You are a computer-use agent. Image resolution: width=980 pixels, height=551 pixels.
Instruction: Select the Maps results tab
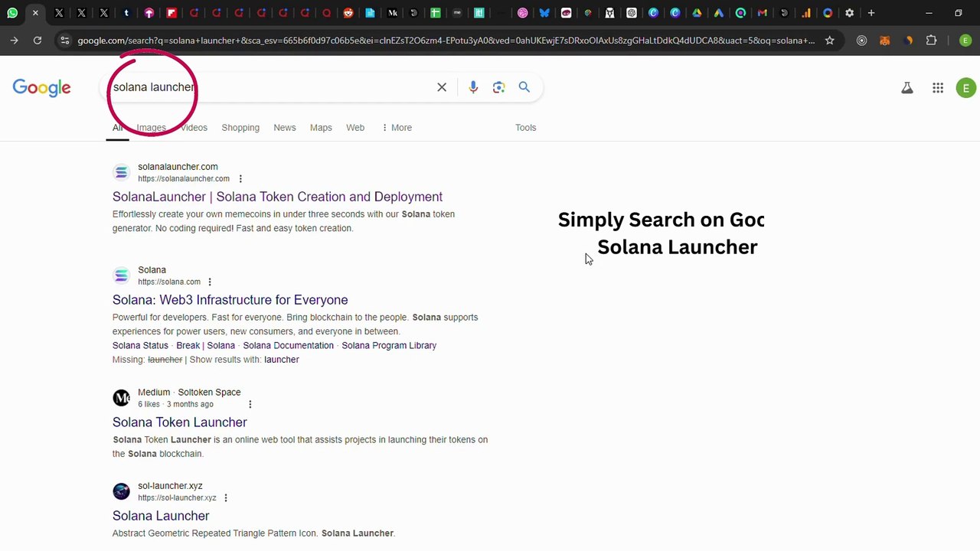pyautogui.click(x=321, y=128)
